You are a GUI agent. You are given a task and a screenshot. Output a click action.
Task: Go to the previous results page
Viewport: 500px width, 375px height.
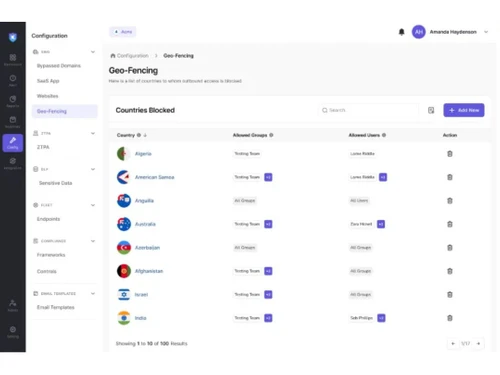tap(453, 343)
